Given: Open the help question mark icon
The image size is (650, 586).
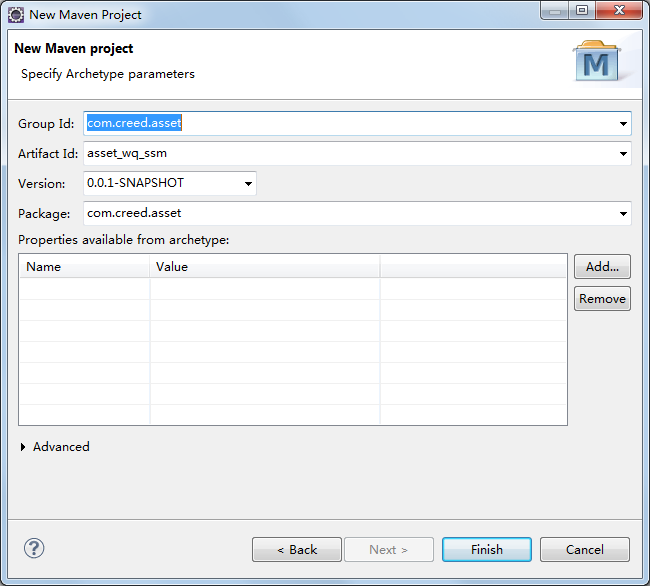Looking at the screenshot, I should [34, 549].
